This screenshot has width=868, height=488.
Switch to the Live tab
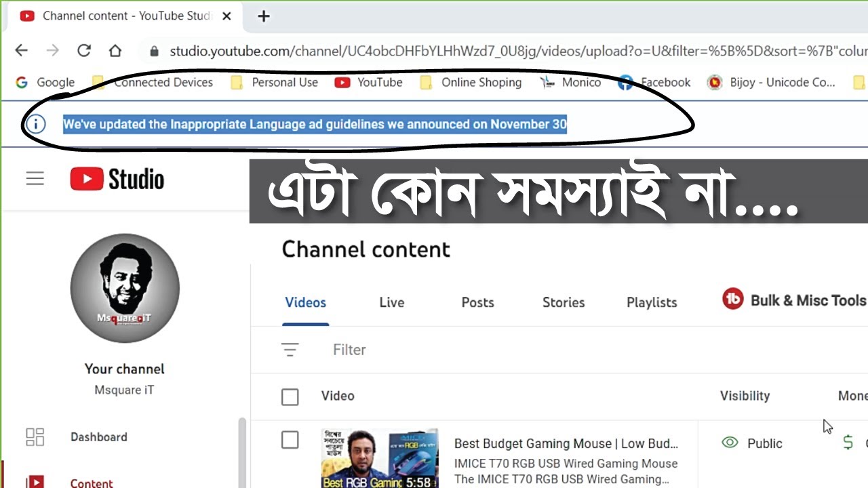click(x=391, y=302)
